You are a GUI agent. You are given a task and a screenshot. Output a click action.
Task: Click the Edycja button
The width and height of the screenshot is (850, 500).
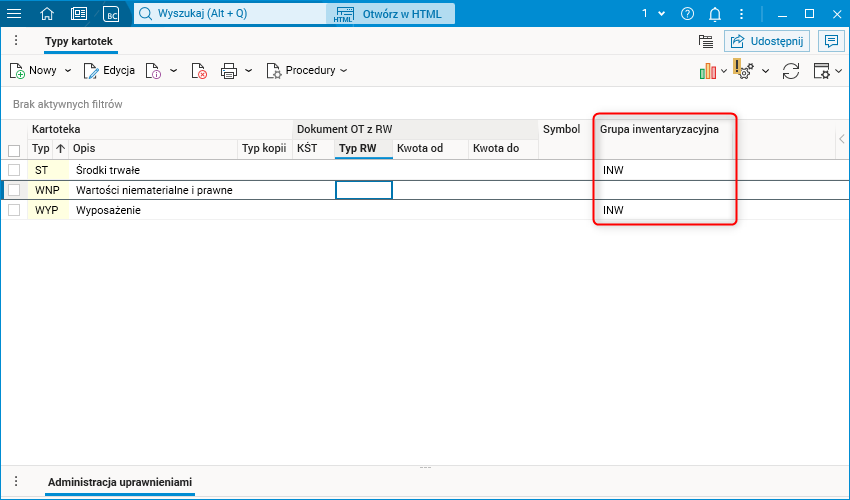[109, 70]
